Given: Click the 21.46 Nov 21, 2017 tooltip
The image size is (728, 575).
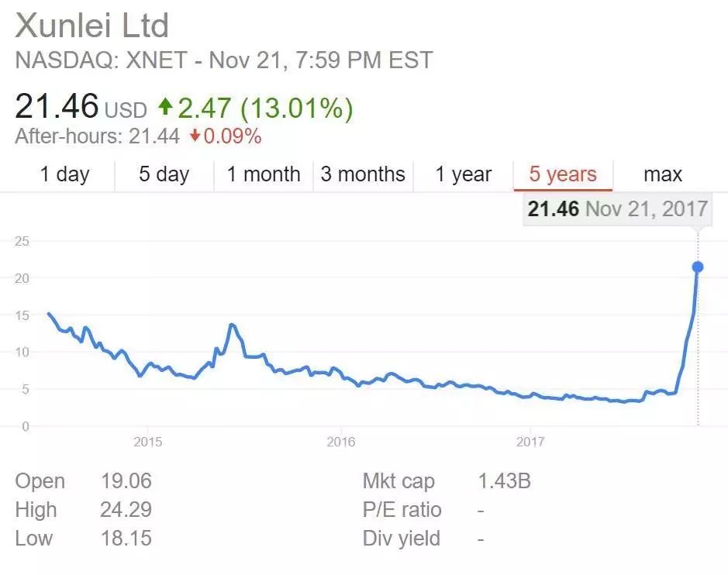Looking at the screenshot, I should [617, 208].
